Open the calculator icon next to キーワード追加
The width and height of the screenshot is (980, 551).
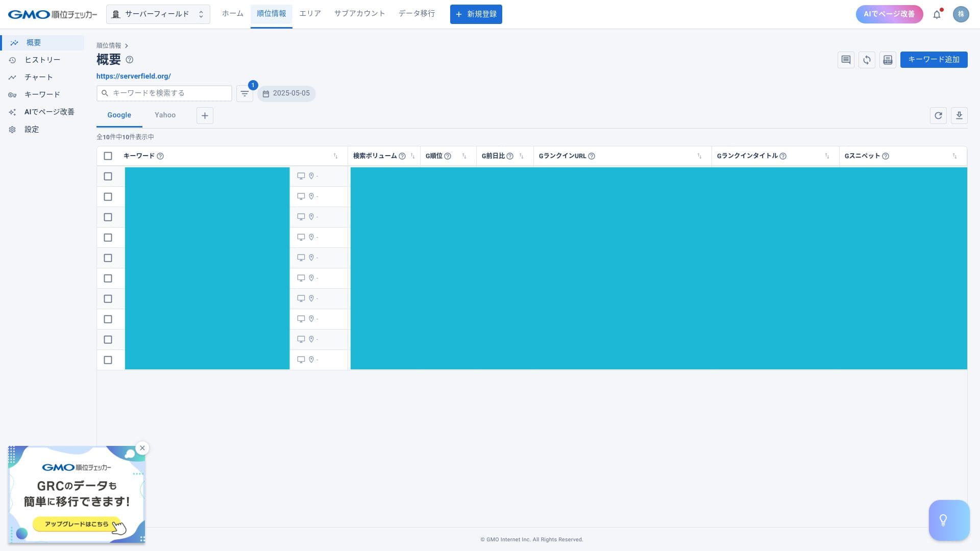coord(888,60)
